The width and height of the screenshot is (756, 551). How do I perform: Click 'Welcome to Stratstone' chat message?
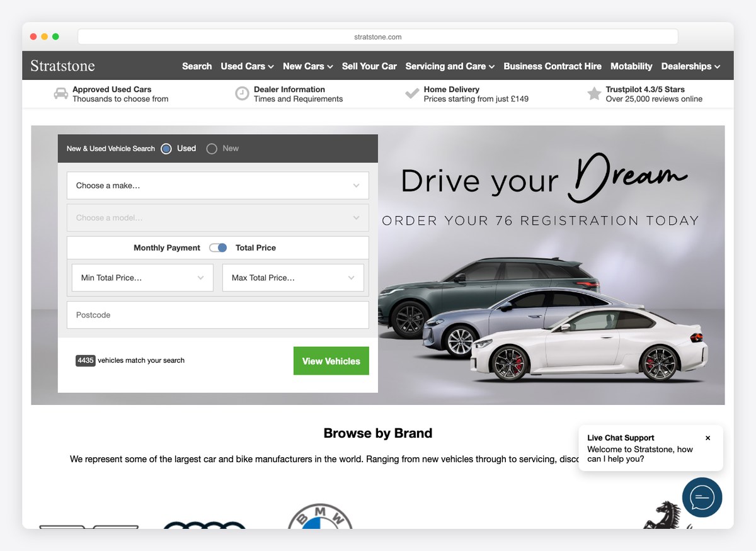click(640, 454)
